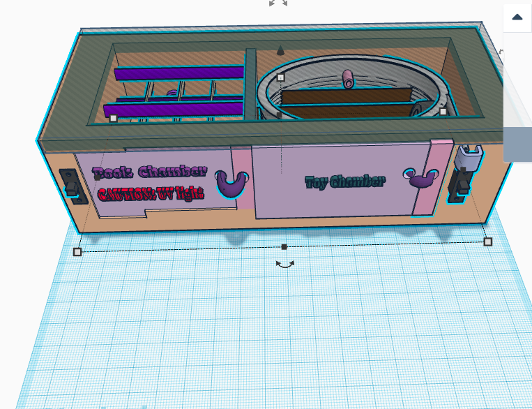Select the 'Toy Chamber' 3D text
The image size is (532, 409).
pos(345,181)
